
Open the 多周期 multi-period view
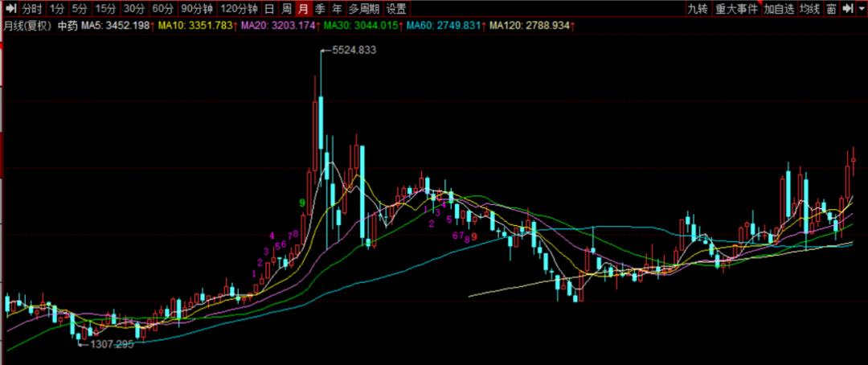click(364, 9)
